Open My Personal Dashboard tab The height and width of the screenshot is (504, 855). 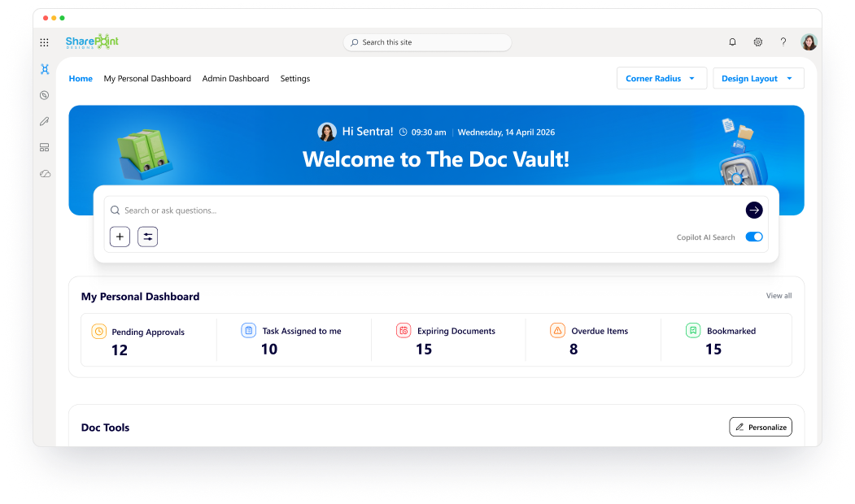coord(147,79)
